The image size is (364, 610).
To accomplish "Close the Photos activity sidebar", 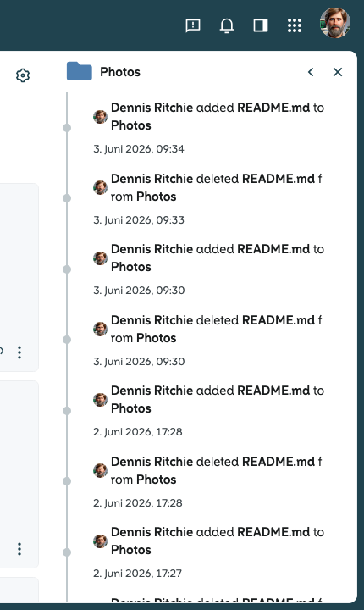I will [x=338, y=72].
